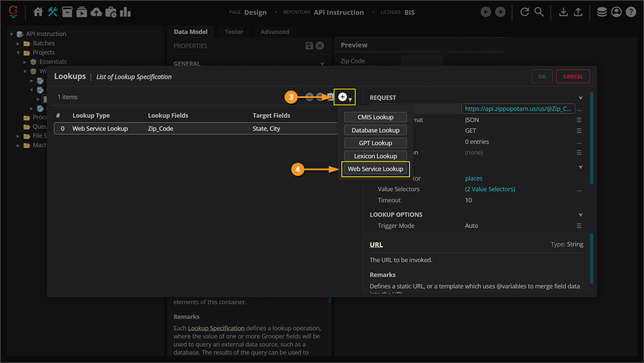The width and height of the screenshot is (644, 363).
Task: Open the Trigger Mode menu icon
Action: [579, 226]
